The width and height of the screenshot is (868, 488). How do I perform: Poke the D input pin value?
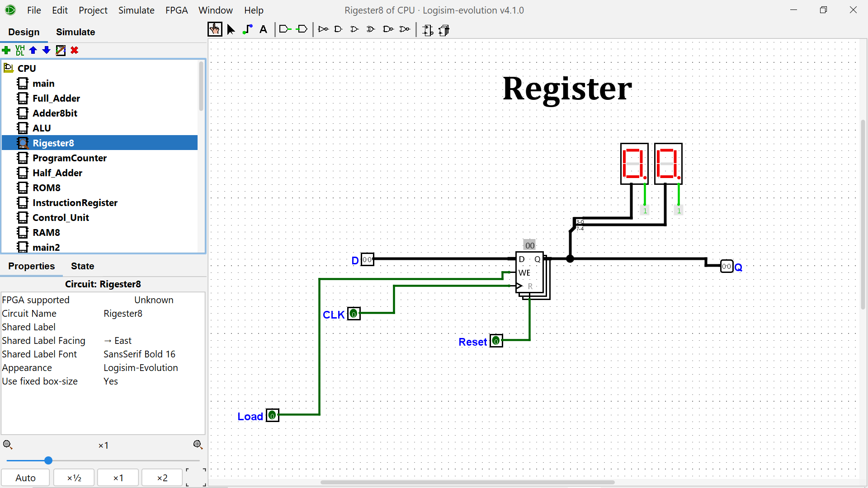coord(368,260)
